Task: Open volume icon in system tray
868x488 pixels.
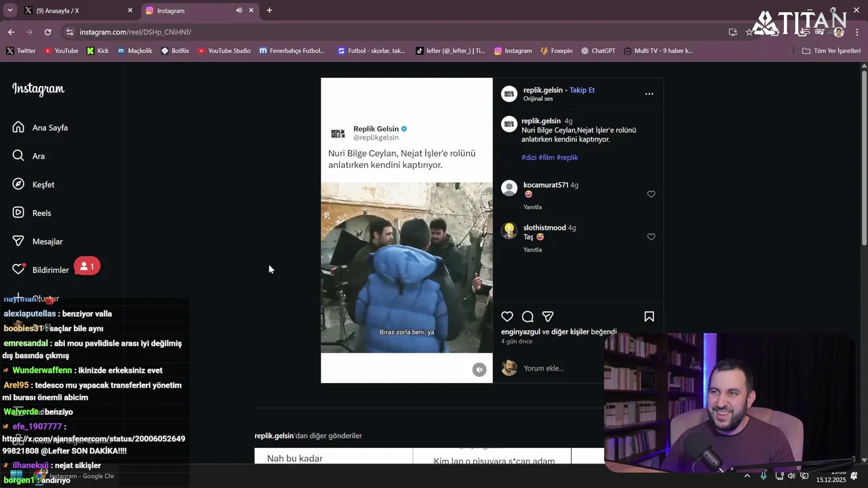Action: [791, 476]
